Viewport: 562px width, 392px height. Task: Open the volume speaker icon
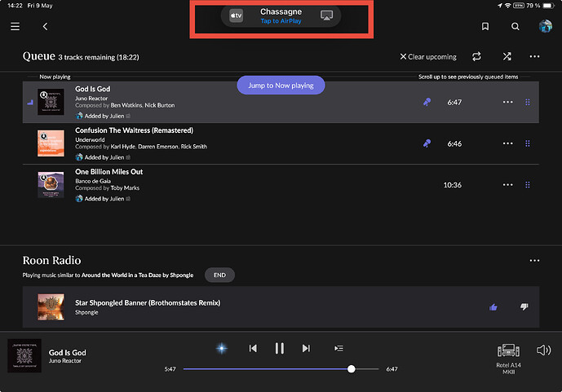point(543,350)
